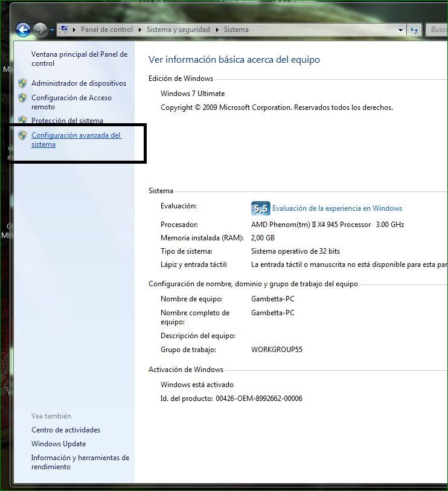This screenshot has height=491, width=448.
Task: Click the Refresh button beside address bar
Action: [414, 30]
